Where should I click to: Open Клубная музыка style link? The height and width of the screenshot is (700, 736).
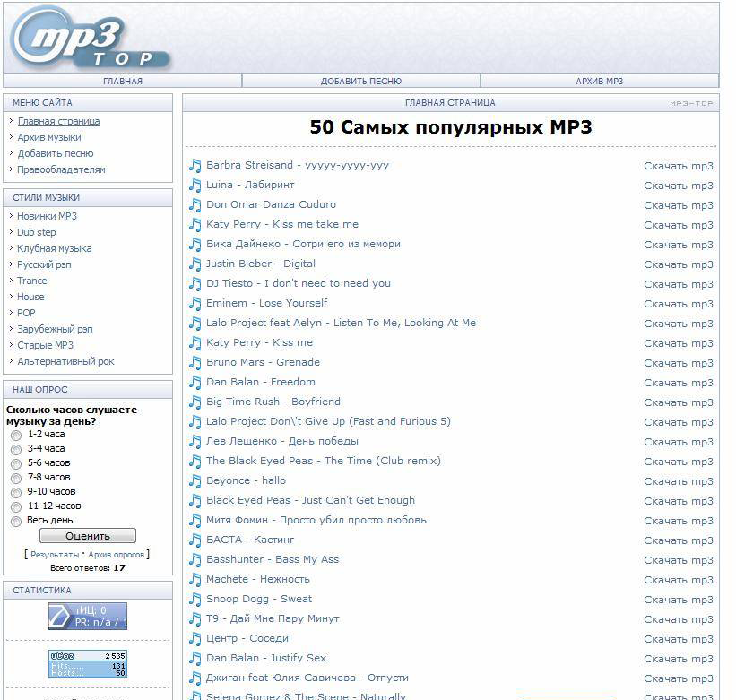pos(55,248)
